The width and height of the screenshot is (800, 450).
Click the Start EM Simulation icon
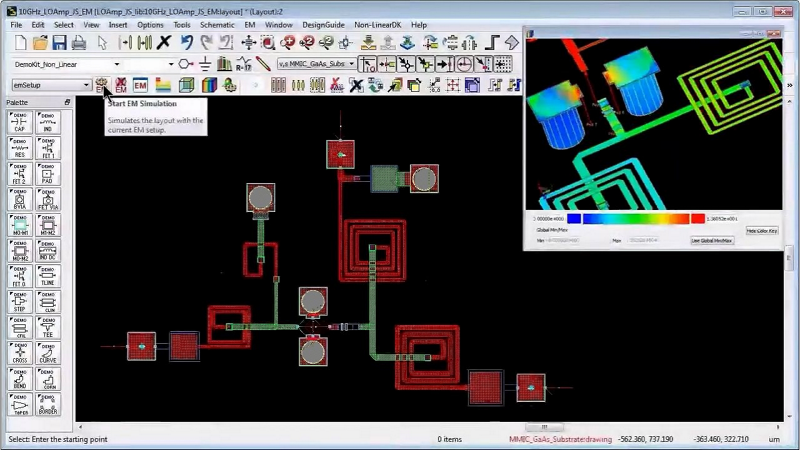point(102,85)
